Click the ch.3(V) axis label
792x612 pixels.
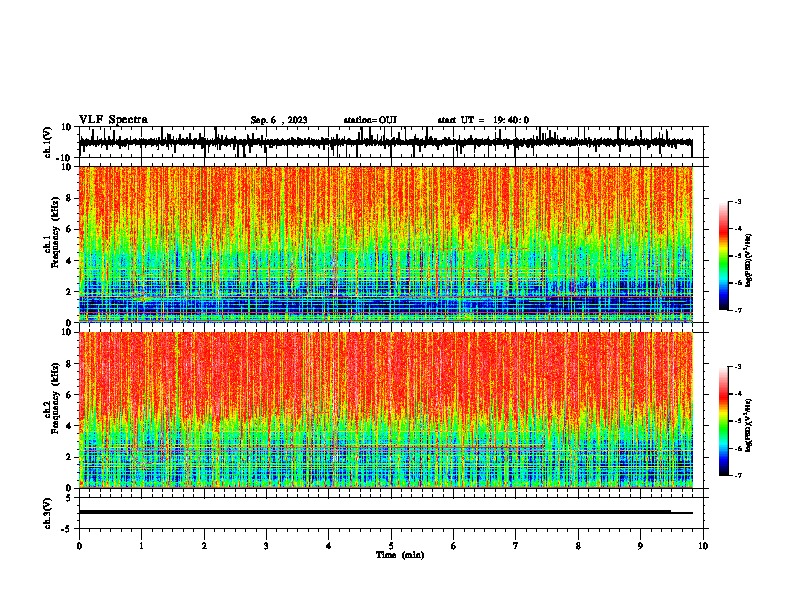tap(48, 513)
